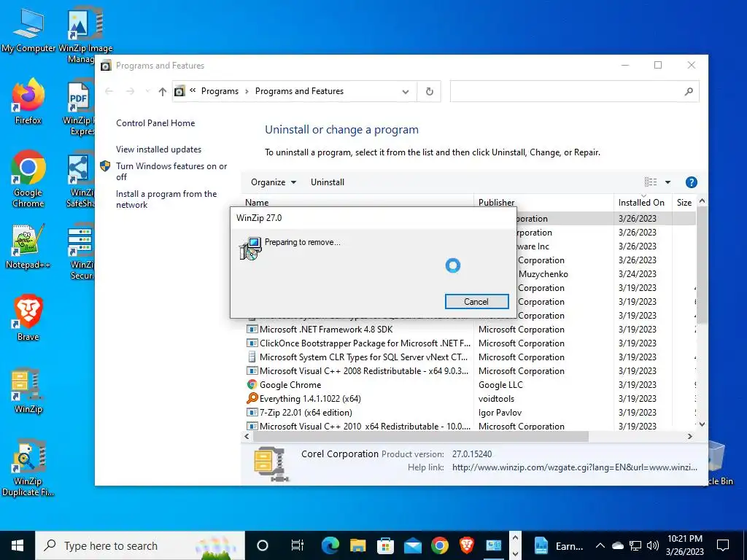Open the 10:21 PM clock calendar

click(x=685, y=545)
